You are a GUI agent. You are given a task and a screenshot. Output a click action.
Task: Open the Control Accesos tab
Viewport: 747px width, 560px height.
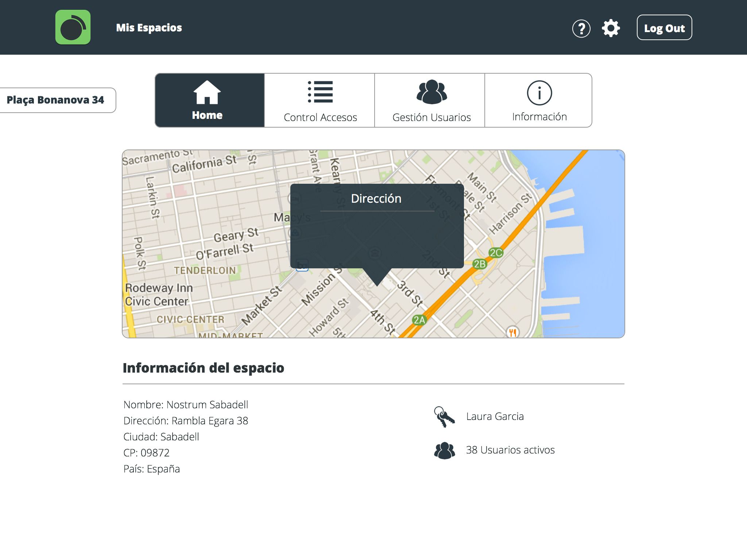click(320, 100)
